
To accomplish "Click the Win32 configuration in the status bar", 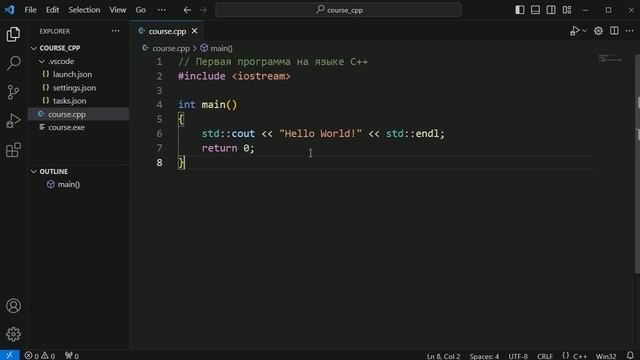I will click(x=606, y=356).
